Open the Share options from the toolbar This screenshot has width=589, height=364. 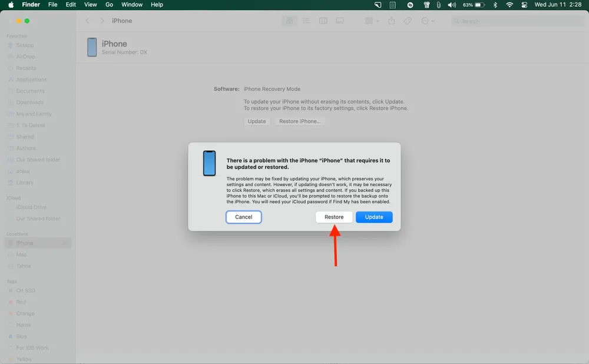(391, 21)
